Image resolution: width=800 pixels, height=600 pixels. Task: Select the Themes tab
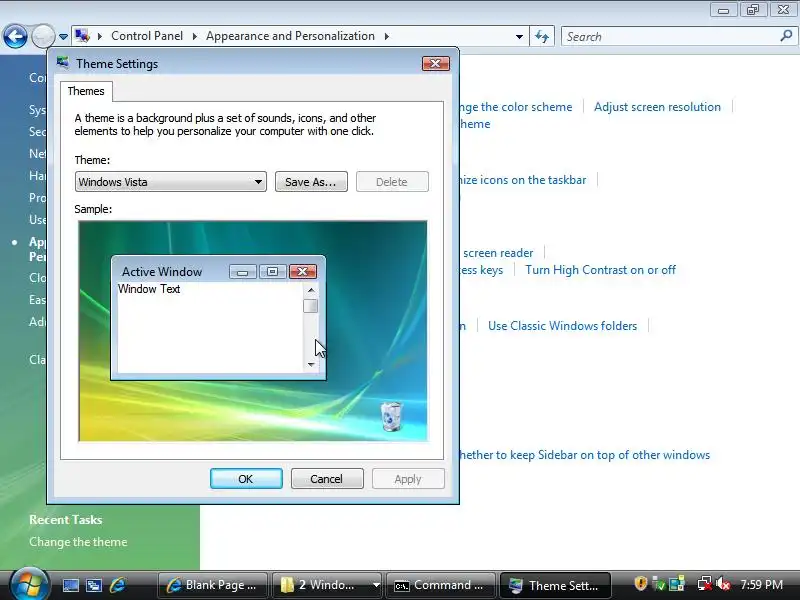coord(86,91)
